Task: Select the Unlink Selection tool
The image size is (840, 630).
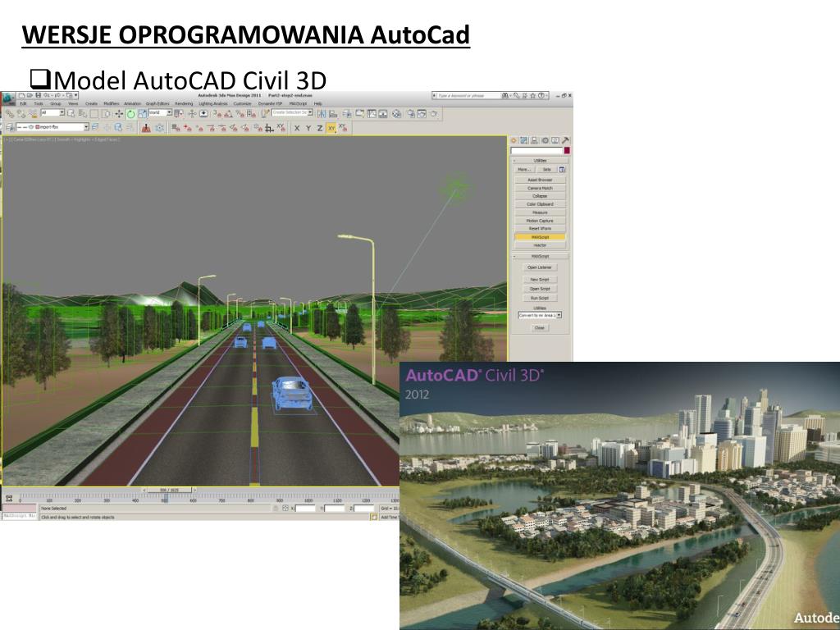Action: click(x=21, y=113)
